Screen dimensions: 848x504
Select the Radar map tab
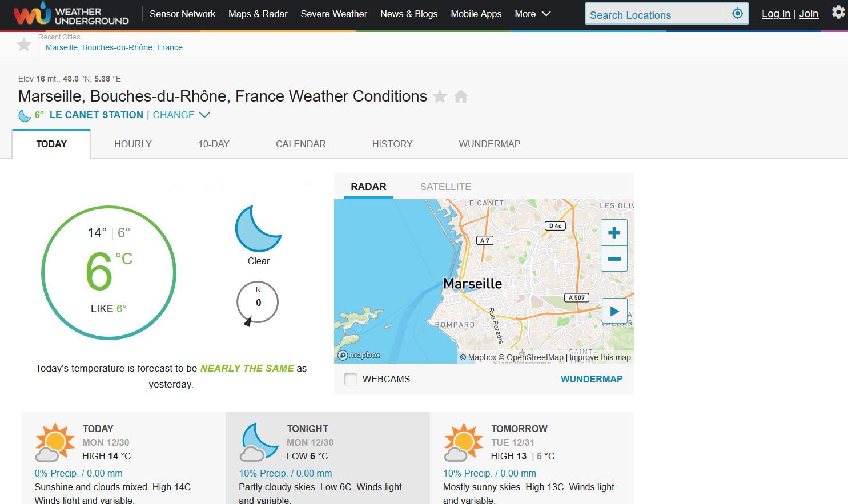(368, 187)
